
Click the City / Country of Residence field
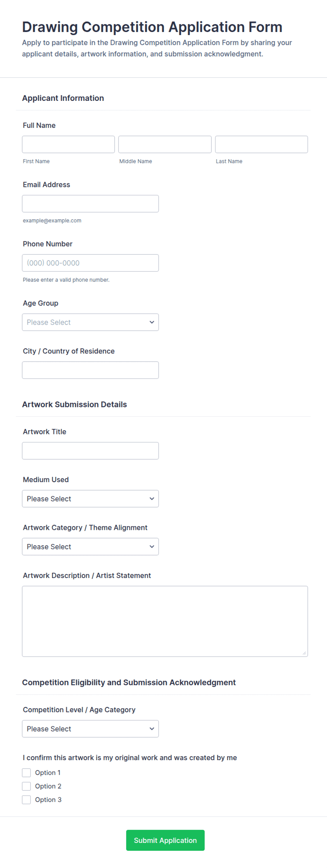tap(90, 370)
